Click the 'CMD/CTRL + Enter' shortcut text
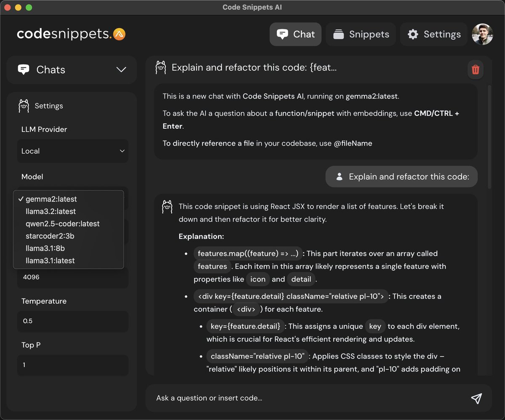The height and width of the screenshot is (420, 505). tap(311, 120)
